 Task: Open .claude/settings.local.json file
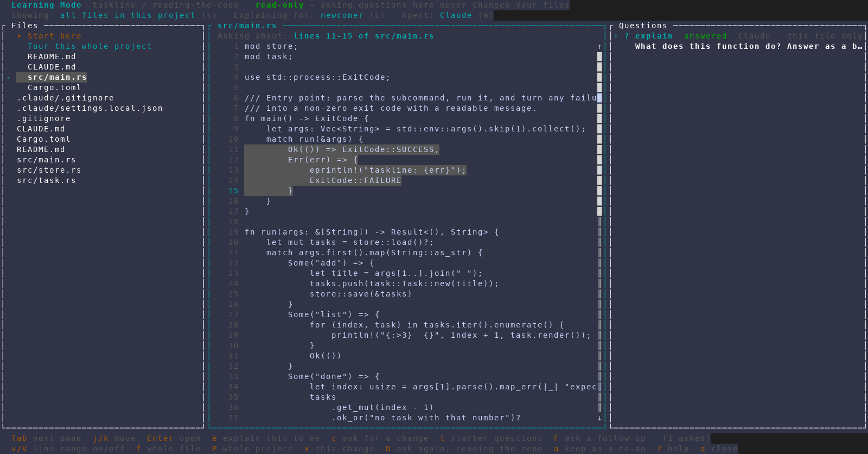click(90, 109)
